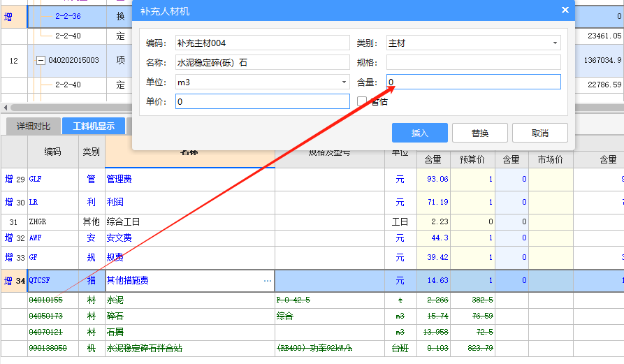The image size is (624, 364).
Task: Click the struck-through code 990138050
Action: [x=48, y=349]
